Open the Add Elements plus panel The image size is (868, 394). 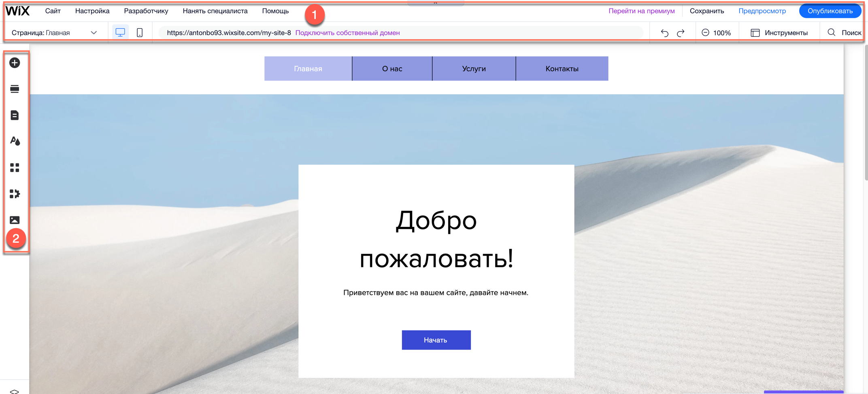15,63
